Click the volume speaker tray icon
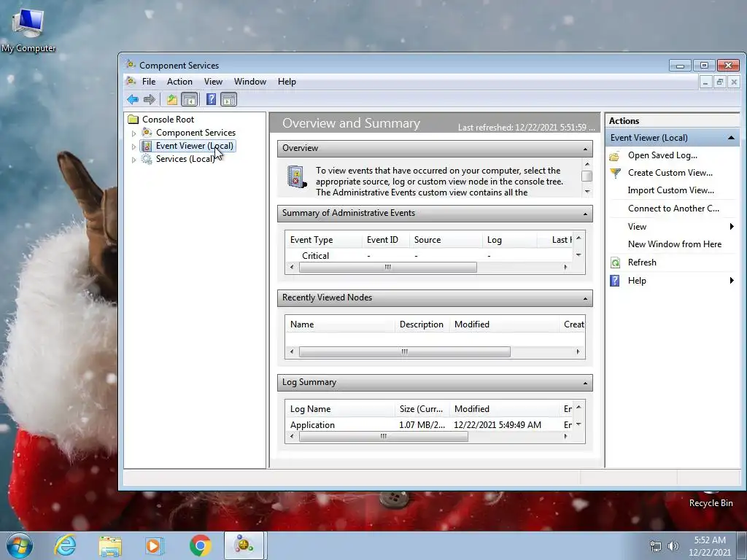747x560 pixels. click(673, 546)
